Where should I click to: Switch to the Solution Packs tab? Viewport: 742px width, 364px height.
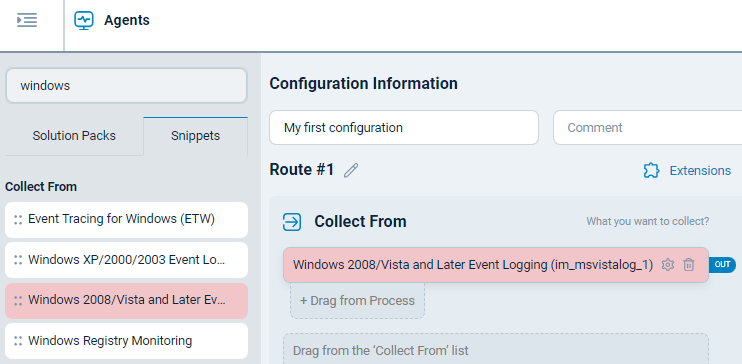[x=74, y=136]
